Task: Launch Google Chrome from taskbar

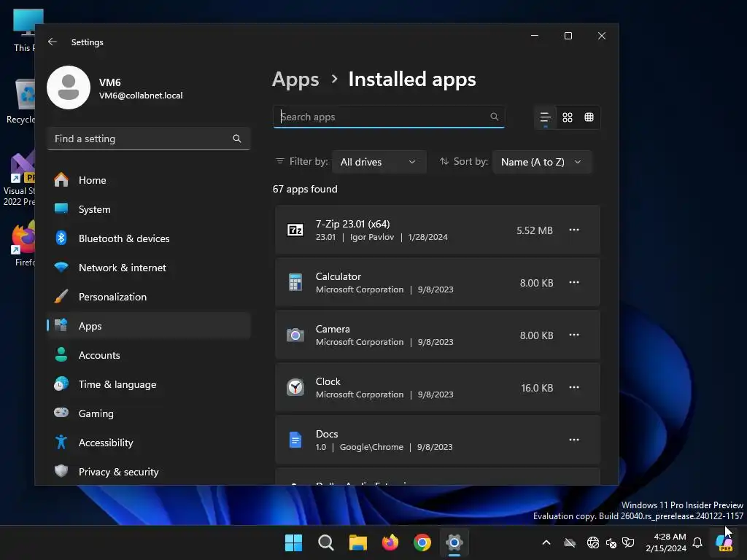Action: 422,542
